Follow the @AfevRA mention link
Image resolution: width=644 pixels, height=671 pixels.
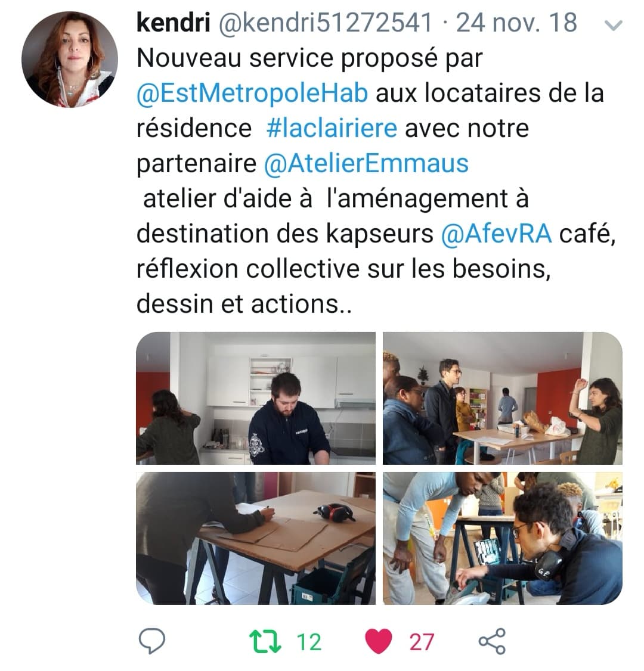click(496, 234)
